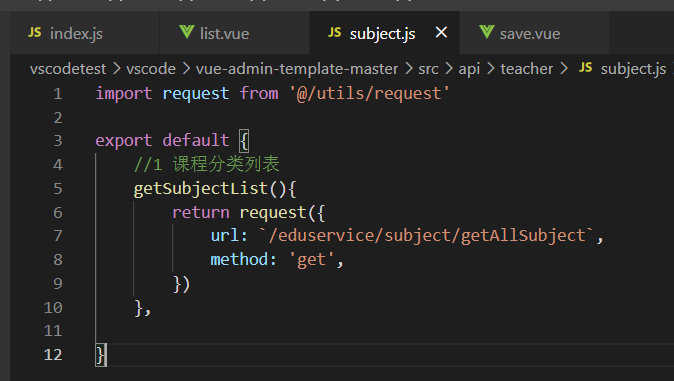Viewport: 674px width, 381px height.
Task: Click the chevron after vue-admin-template-master
Action: tap(408, 69)
